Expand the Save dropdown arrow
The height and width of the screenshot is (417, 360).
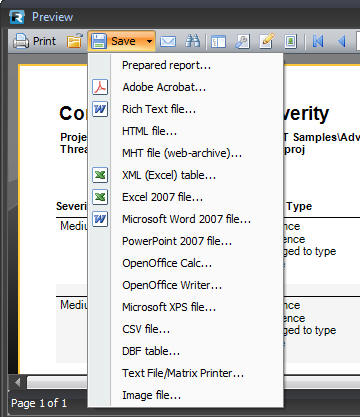pos(149,41)
